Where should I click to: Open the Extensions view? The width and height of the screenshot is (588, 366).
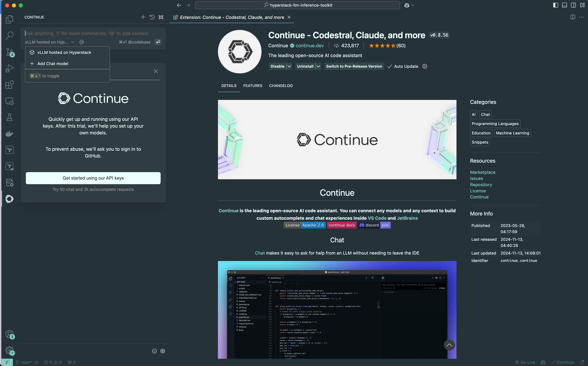(10, 84)
